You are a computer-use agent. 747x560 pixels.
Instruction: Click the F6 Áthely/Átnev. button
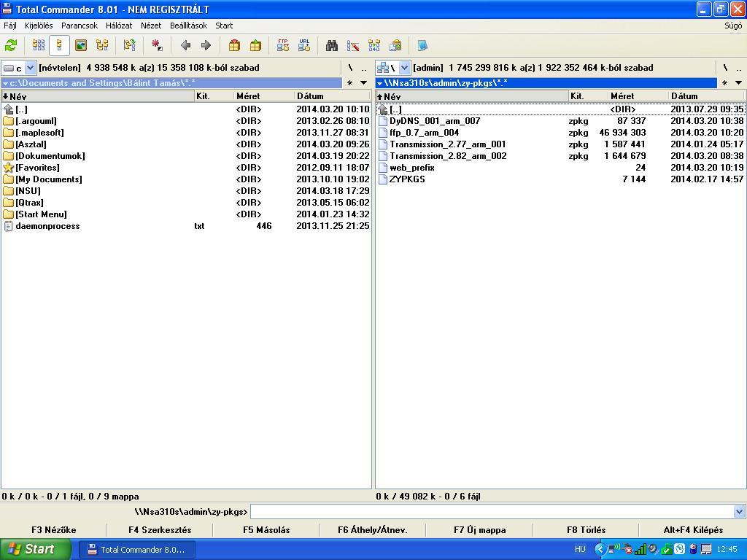click(373, 529)
